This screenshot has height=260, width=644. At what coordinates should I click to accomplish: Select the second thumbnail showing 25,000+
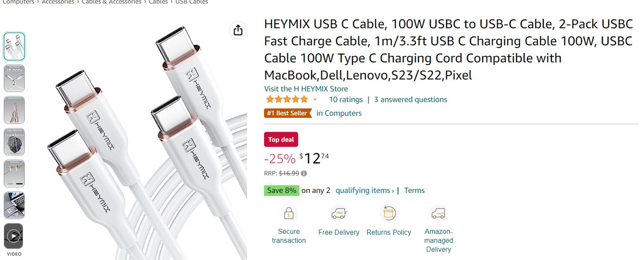14,78
